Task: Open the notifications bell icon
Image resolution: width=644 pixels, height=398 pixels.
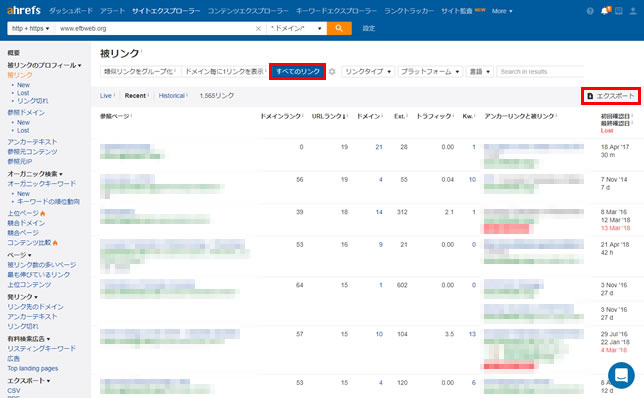Action: click(x=605, y=11)
